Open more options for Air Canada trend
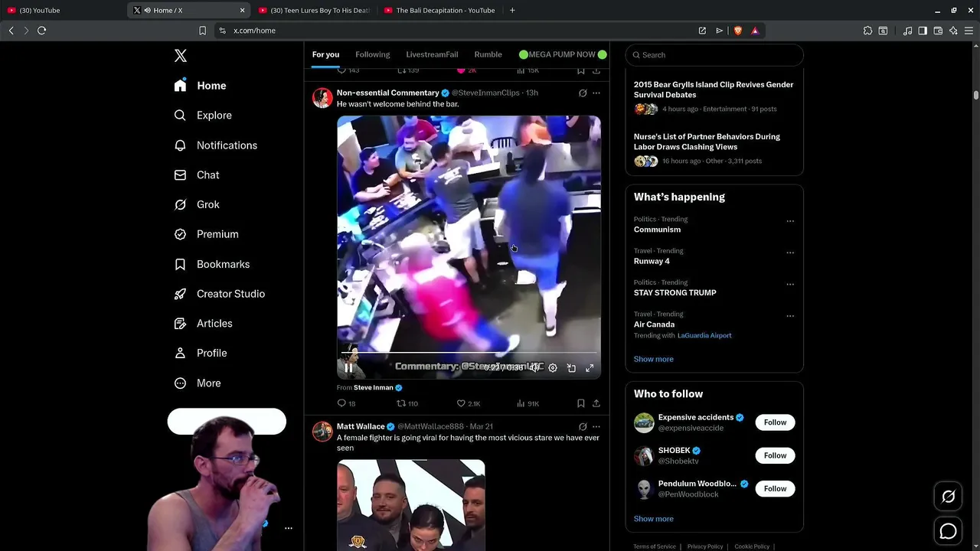The height and width of the screenshot is (551, 980). pyautogui.click(x=790, y=316)
